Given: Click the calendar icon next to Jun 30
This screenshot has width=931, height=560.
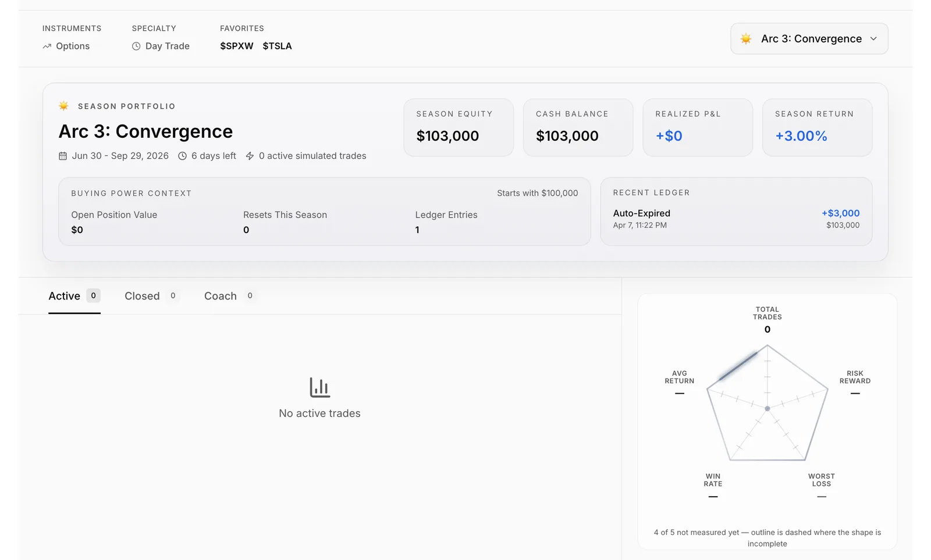Looking at the screenshot, I should click(63, 156).
